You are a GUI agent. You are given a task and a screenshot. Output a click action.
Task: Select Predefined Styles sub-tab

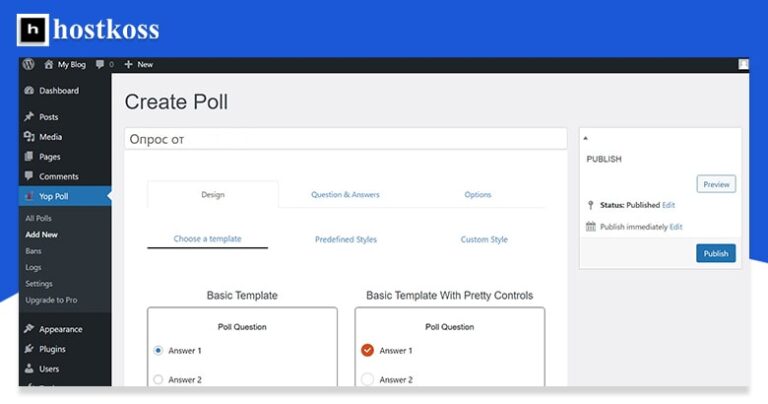tap(345, 239)
